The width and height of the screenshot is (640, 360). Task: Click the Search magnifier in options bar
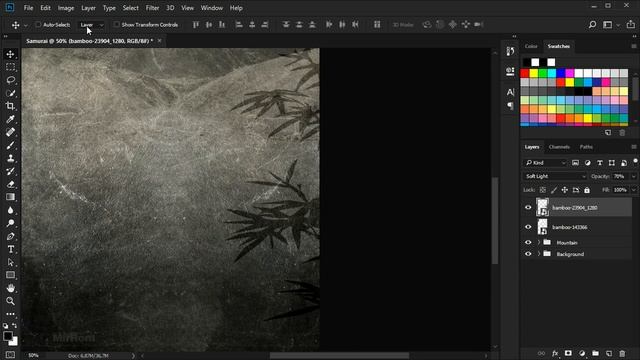click(592, 25)
